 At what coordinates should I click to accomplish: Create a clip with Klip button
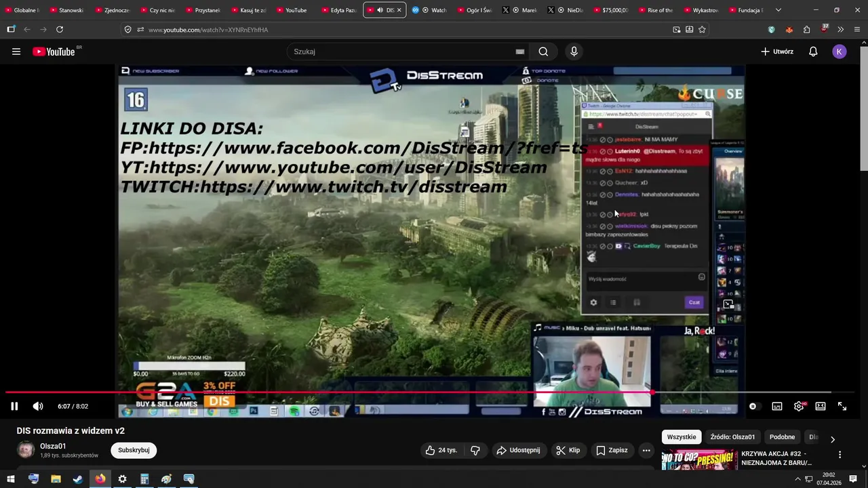pyautogui.click(x=568, y=450)
